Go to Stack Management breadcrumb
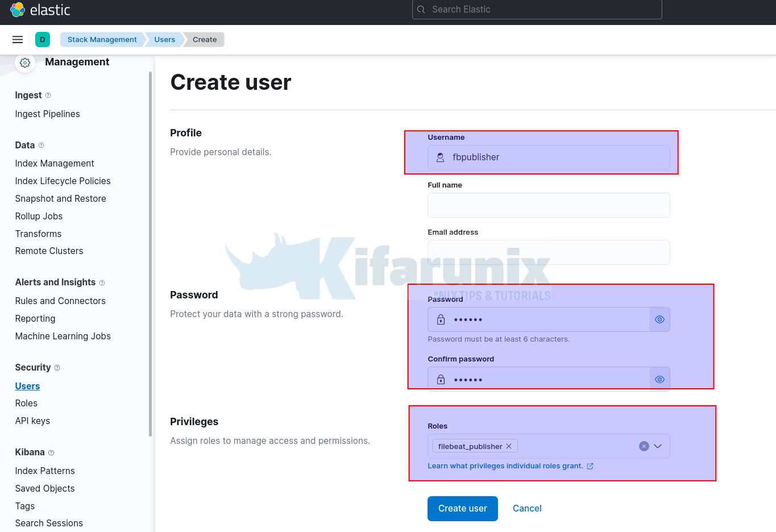Screen dimensions: 776x532 102,39
